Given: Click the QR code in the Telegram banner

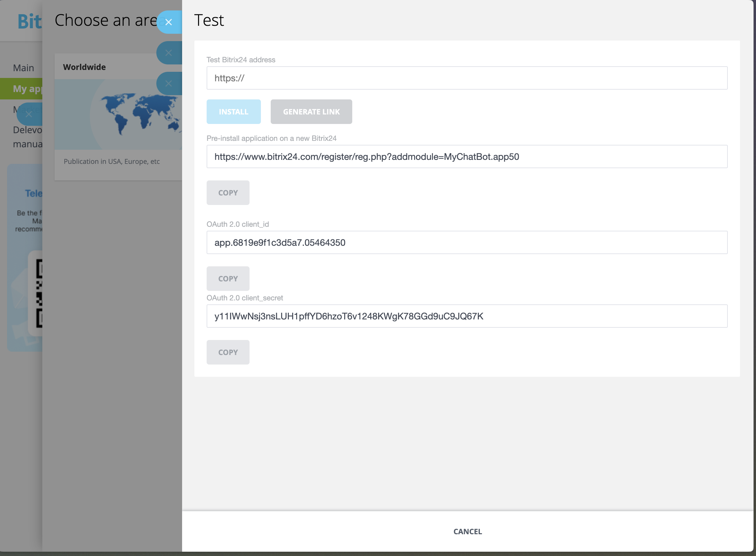Looking at the screenshot, I should pos(39,293).
